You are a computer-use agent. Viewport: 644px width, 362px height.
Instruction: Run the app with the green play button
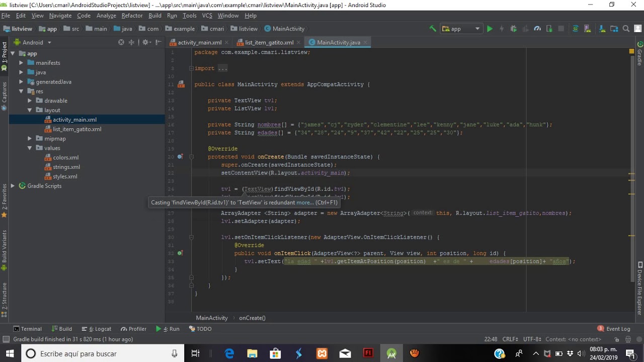point(490,29)
